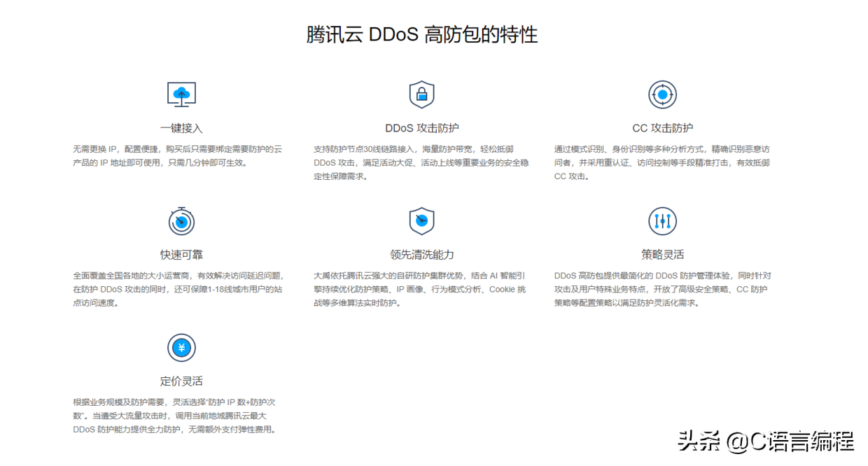Select the 策略灵活 heading
This screenshot has height=466, width=868.
click(x=663, y=255)
